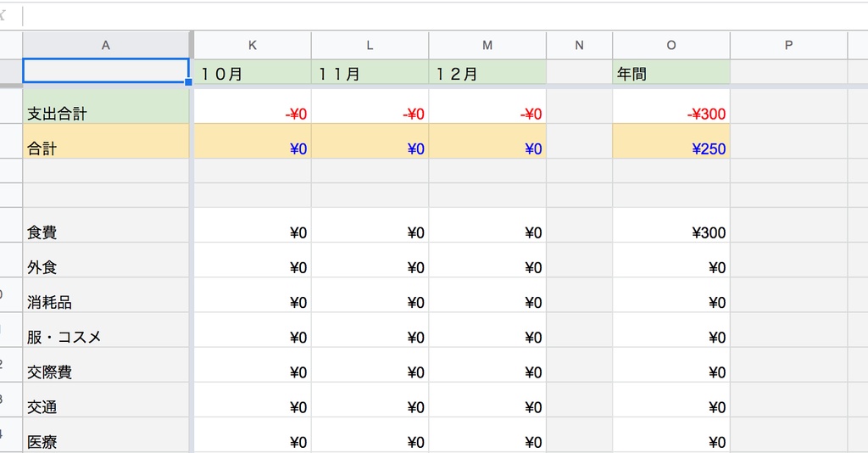Click 外食 value in 年間 column
The width and height of the screenshot is (868, 453).
671,260
